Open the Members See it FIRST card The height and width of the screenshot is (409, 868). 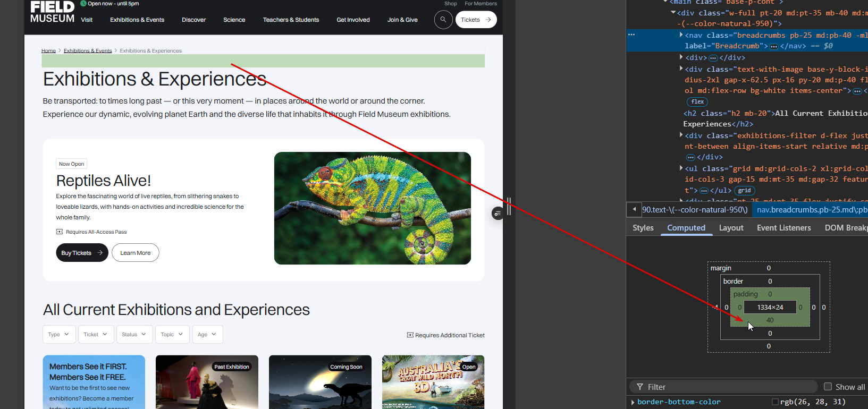coord(94,382)
